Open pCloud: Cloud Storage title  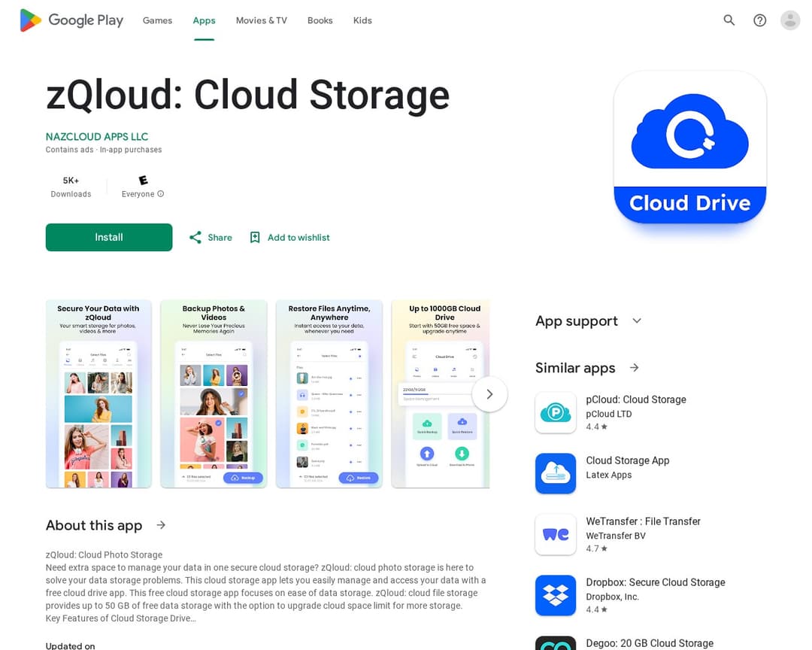pyautogui.click(x=636, y=399)
